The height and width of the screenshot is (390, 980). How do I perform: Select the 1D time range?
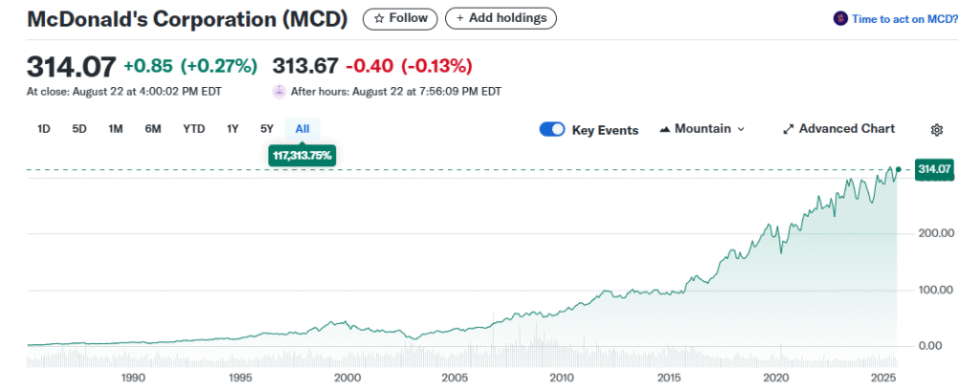(44, 129)
